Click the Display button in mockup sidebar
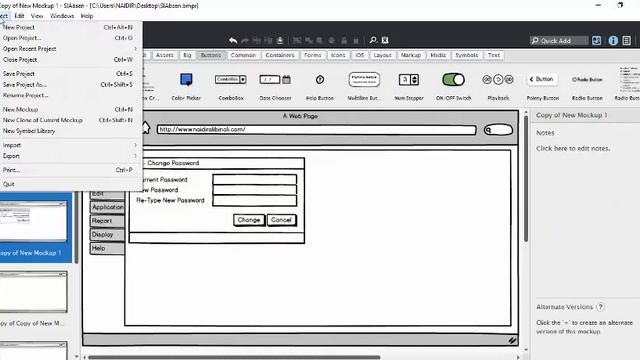The image size is (640, 360). [107, 235]
